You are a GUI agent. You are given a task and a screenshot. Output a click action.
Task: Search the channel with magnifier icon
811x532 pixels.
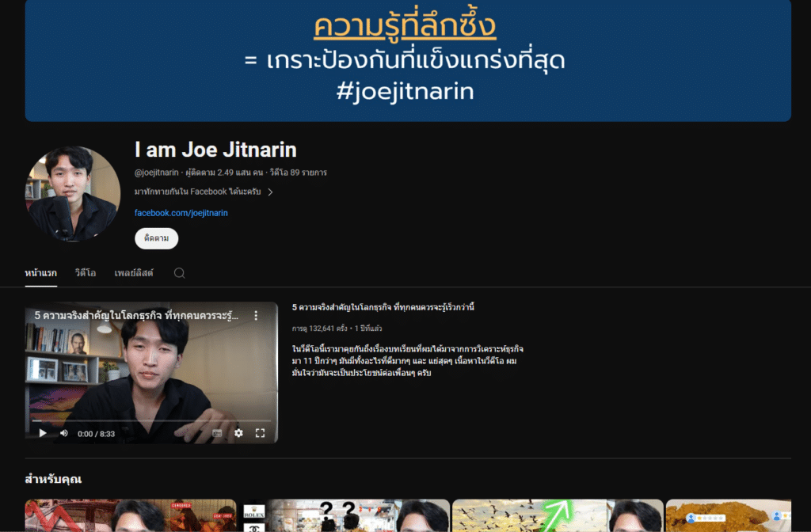tap(180, 273)
